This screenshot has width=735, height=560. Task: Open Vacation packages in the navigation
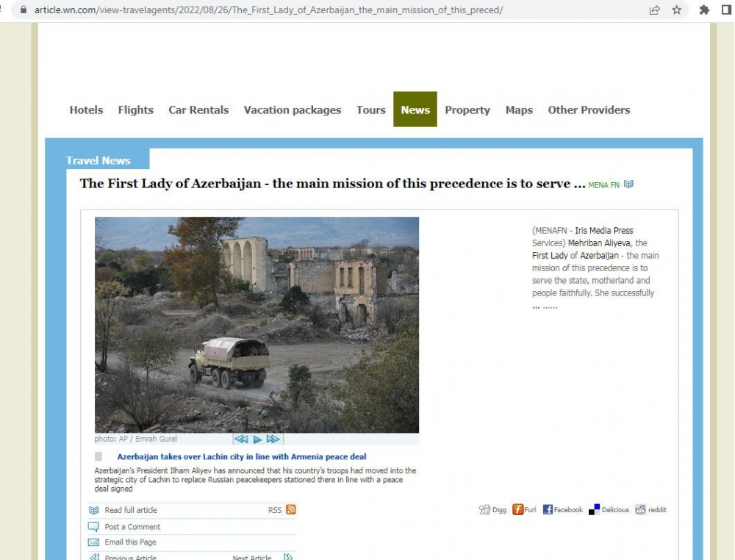(293, 110)
